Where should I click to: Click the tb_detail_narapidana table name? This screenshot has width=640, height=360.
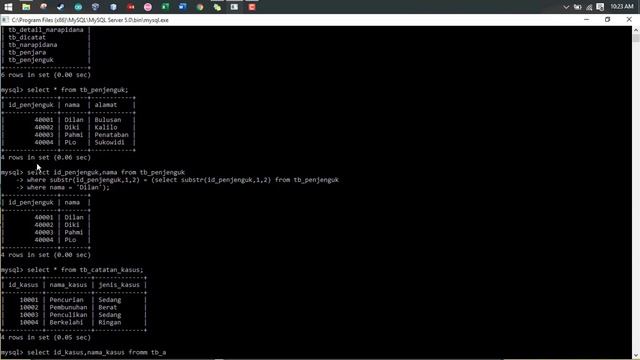tap(46, 30)
